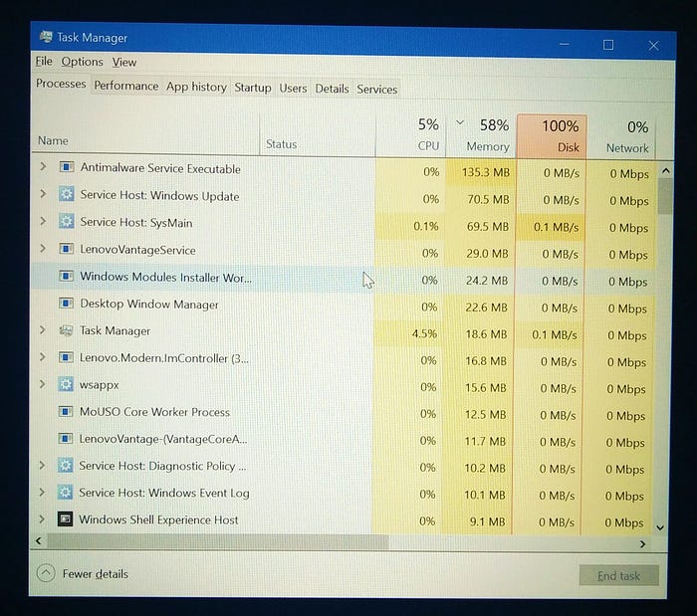
Task: Click the Fewer details link
Action: 96,574
